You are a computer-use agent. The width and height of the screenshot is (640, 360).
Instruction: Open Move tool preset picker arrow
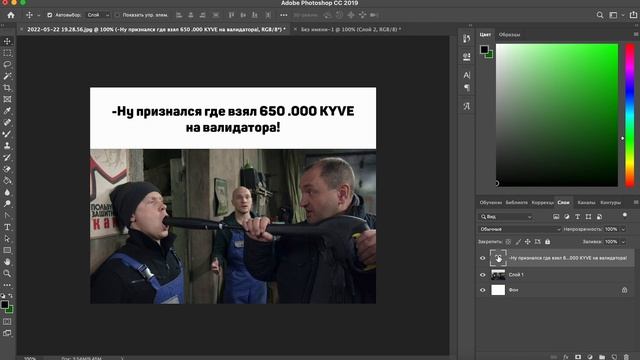coord(38,16)
